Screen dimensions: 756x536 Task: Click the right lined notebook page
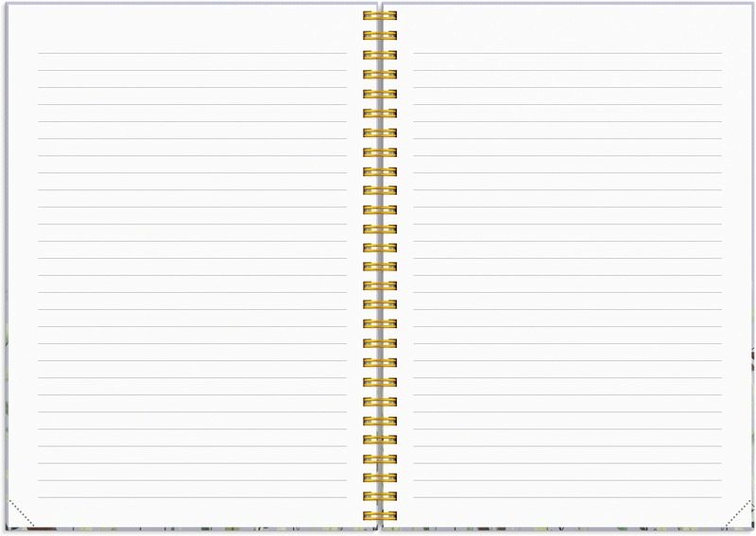point(568,266)
